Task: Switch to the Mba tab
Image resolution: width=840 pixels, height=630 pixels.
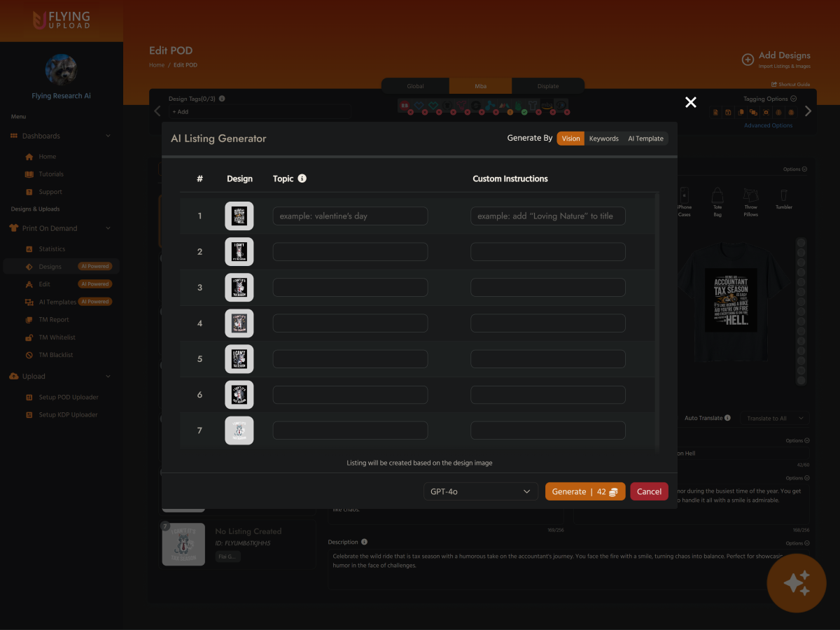Action: coord(481,86)
